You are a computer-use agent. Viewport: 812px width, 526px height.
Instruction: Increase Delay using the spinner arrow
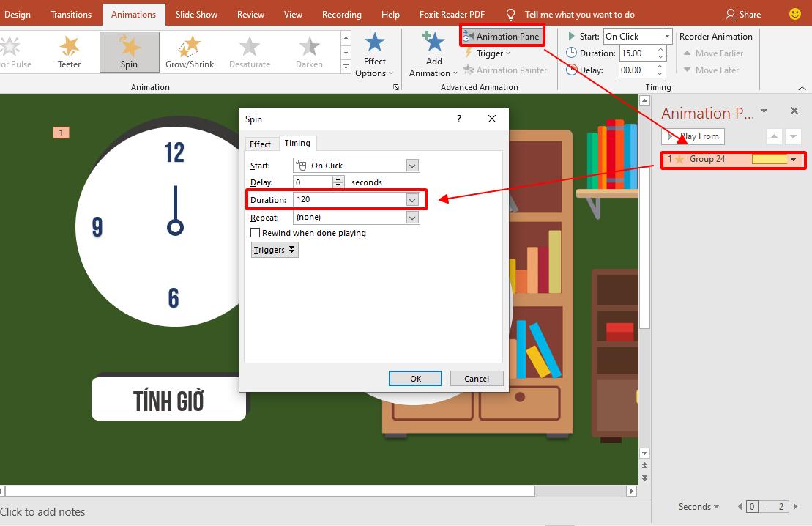click(338, 179)
